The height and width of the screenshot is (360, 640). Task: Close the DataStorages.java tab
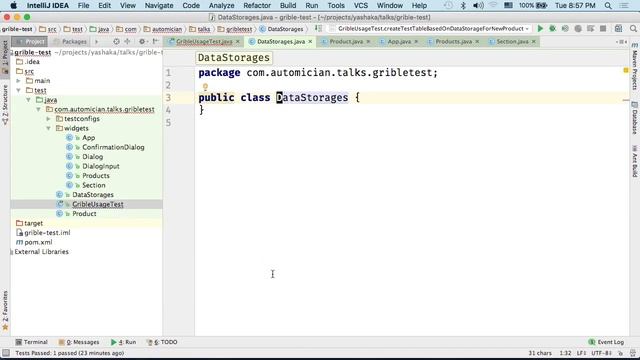tap(310, 42)
